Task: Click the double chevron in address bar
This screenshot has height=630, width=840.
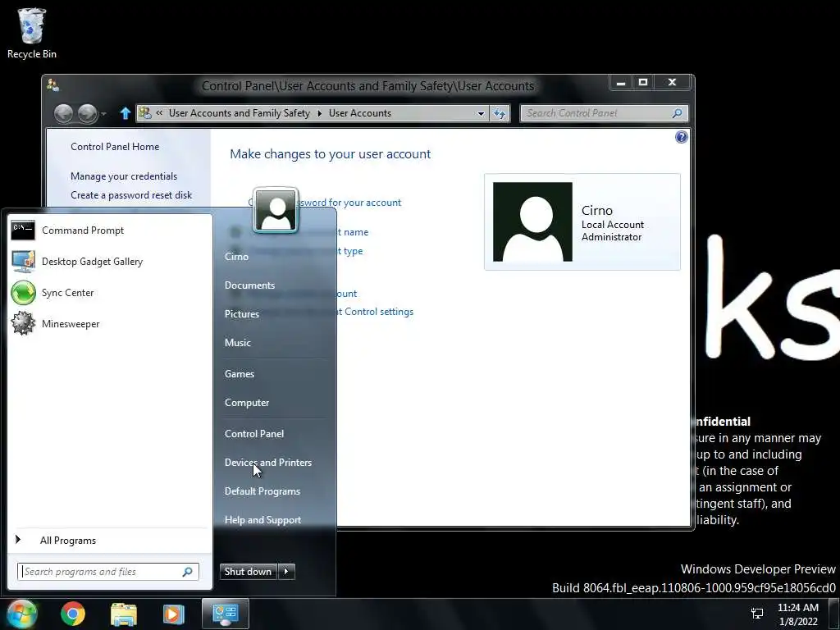Action: [x=159, y=113]
